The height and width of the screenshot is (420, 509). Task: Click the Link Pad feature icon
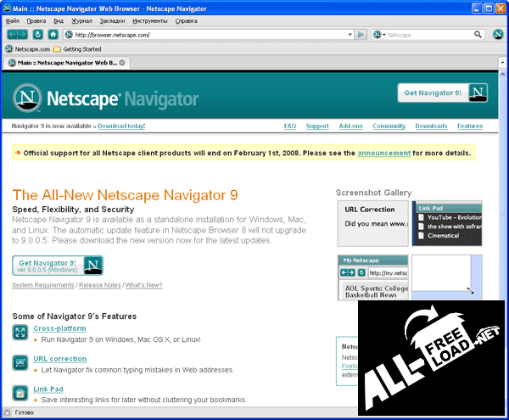[20, 393]
